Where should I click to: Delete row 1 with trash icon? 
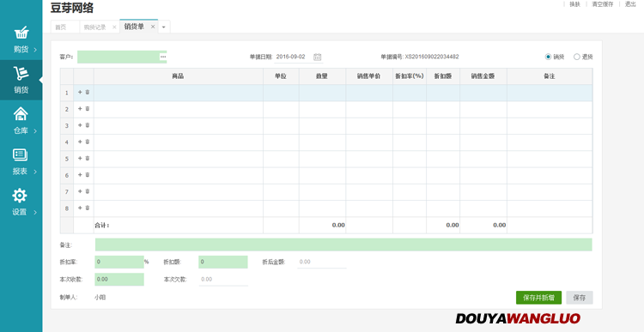tap(88, 93)
